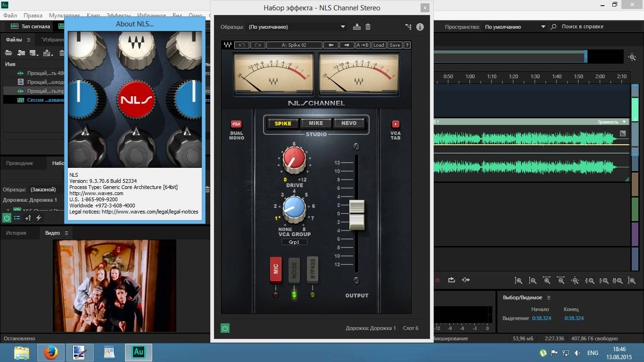Click effects rack pre/post fader icon
The height and width of the screenshot is (362, 644).
28,218
